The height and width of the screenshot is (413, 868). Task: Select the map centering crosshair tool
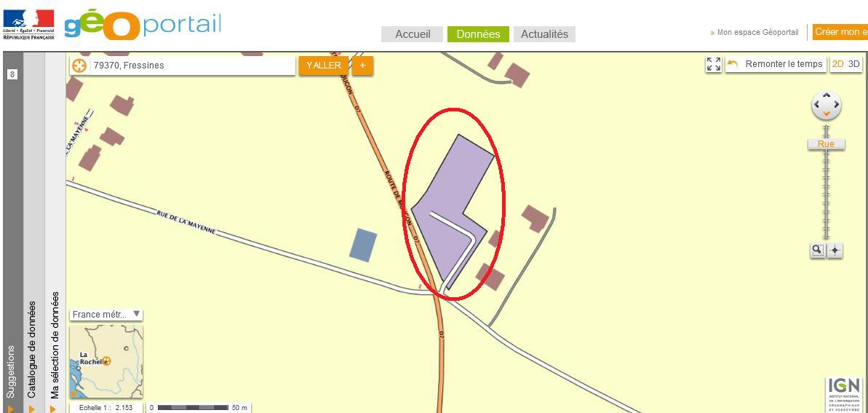coord(835,251)
